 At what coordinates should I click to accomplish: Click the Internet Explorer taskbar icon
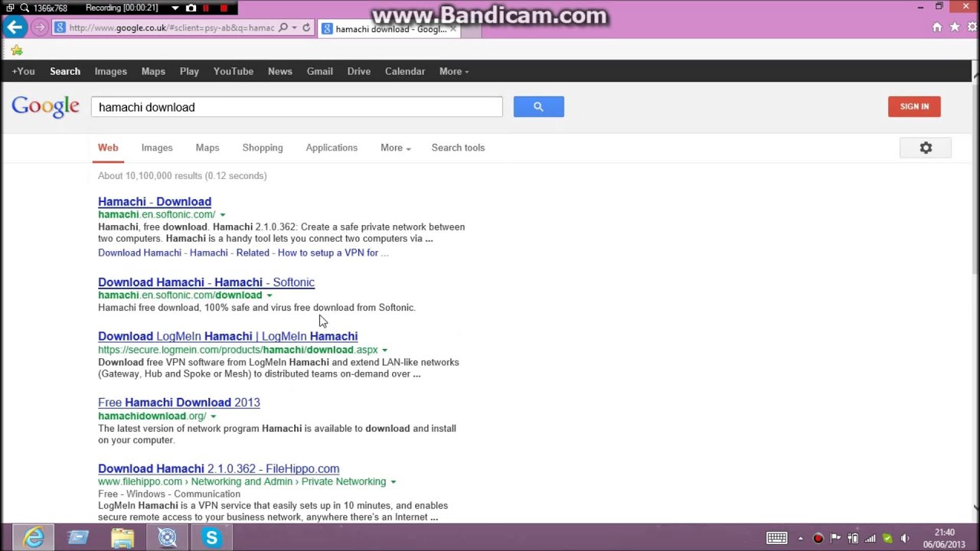point(34,538)
